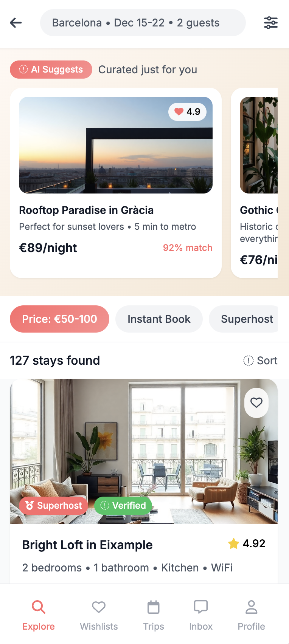This screenshot has width=289, height=644.
Task: Tap the heart icon on Bright Loft photo
Action: tap(256, 403)
